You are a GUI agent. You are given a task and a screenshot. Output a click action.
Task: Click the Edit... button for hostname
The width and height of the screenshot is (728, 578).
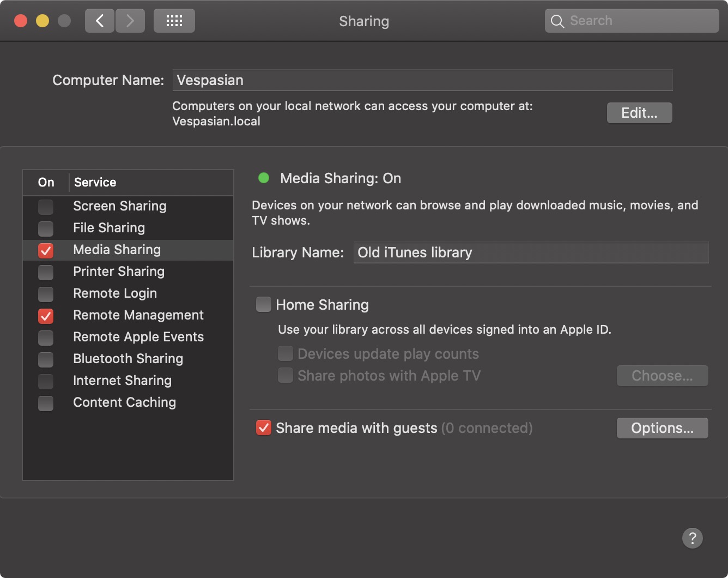pyautogui.click(x=639, y=113)
